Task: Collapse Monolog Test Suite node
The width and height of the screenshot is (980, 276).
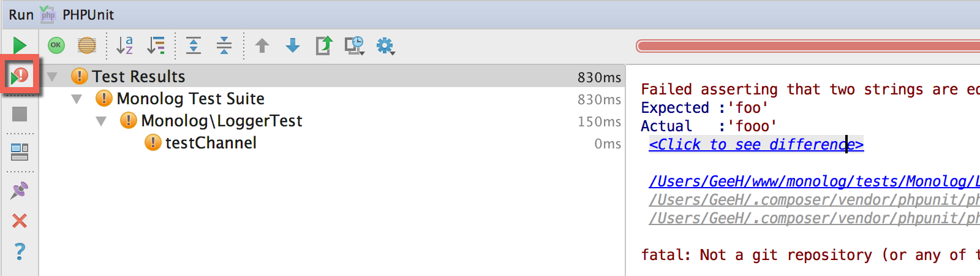Action: (77, 99)
